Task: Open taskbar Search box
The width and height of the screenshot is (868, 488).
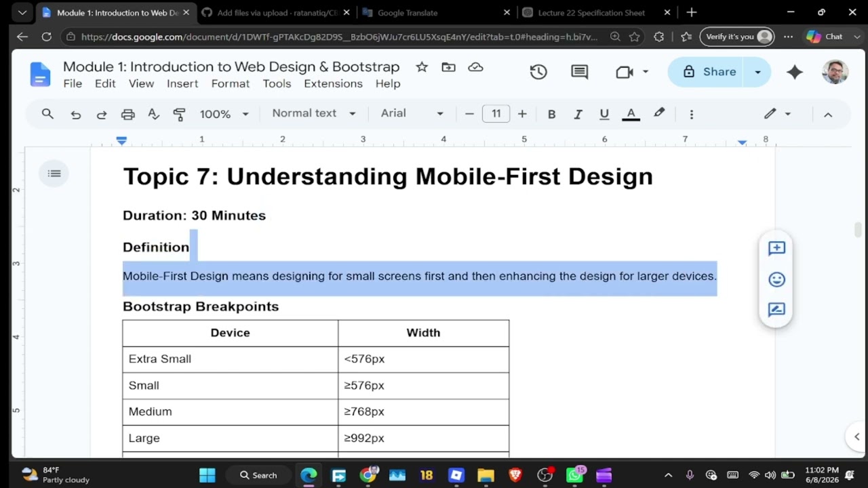Action: click(x=259, y=475)
